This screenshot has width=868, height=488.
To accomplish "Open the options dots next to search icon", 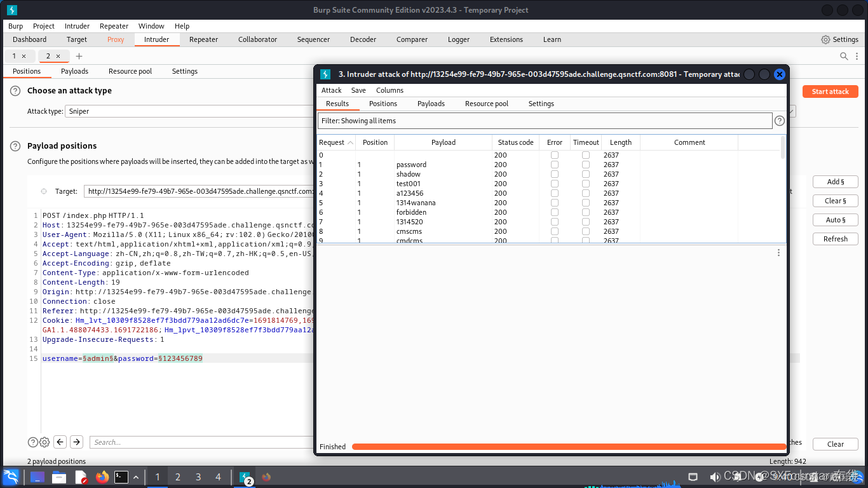I will click(857, 56).
